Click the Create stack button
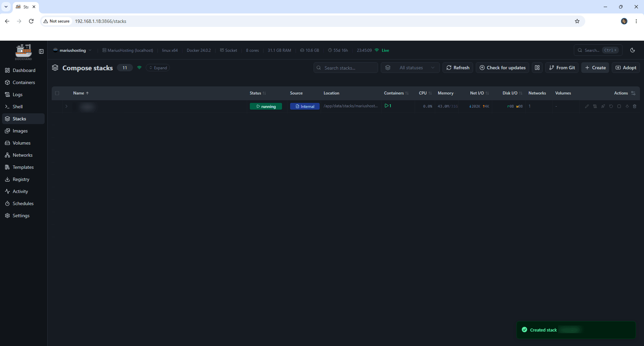The height and width of the screenshot is (346, 644). pyautogui.click(x=595, y=68)
